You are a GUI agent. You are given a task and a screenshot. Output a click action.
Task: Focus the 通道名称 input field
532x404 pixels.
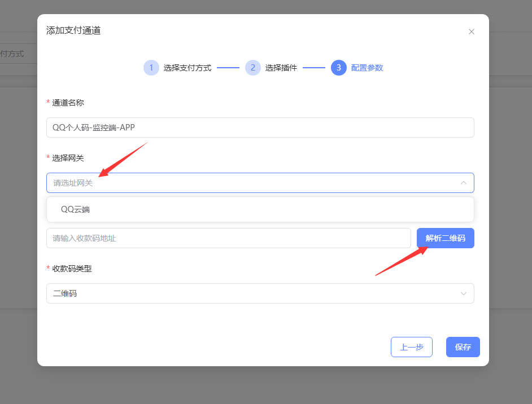[x=260, y=128]
